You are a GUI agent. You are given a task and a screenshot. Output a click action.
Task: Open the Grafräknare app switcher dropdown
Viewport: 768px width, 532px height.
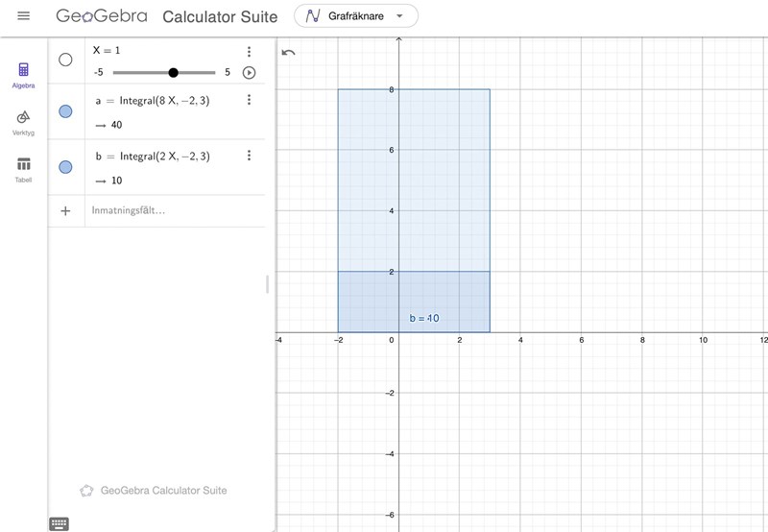coord(356,16)
